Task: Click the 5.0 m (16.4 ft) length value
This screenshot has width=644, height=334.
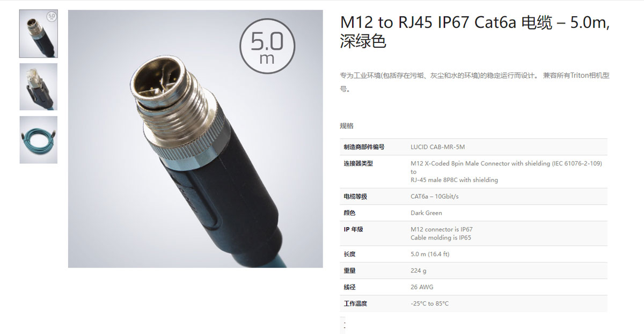Action: pos(430,255)
